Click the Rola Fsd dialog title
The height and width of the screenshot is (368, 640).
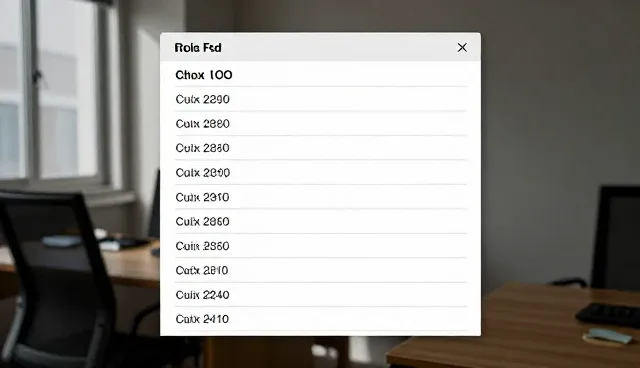198,48
